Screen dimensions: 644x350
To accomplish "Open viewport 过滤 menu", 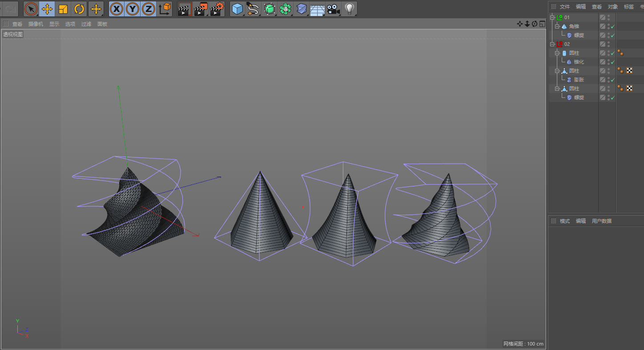I will (86, 24).
